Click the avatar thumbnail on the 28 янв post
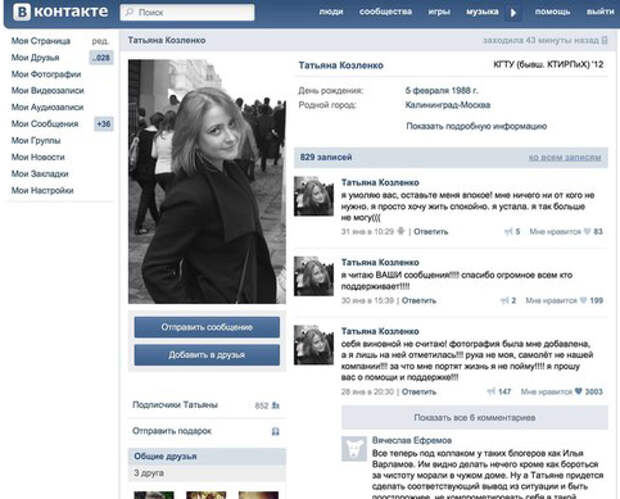Image resolution: width=620 pixels, height=499 pixels. pyautogui.click(x=314, y=345)
